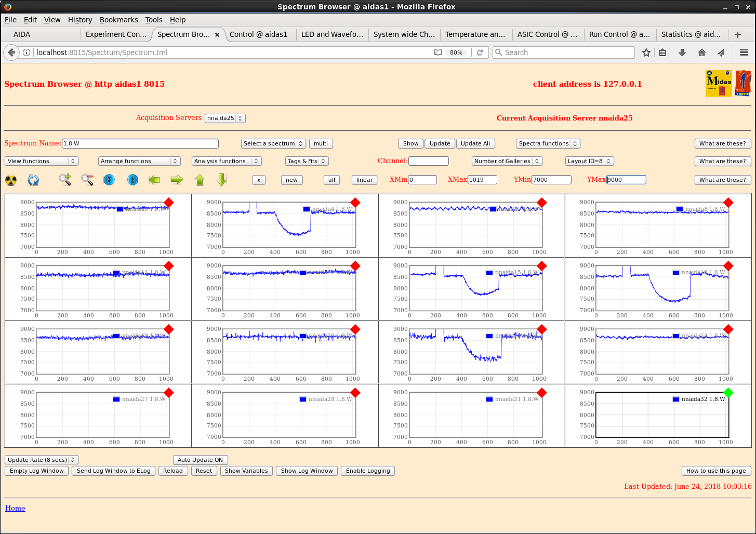This screenshot has height=534, width=756.
Task: Open the Firefox hamburger menu
Action: point(744,52)
